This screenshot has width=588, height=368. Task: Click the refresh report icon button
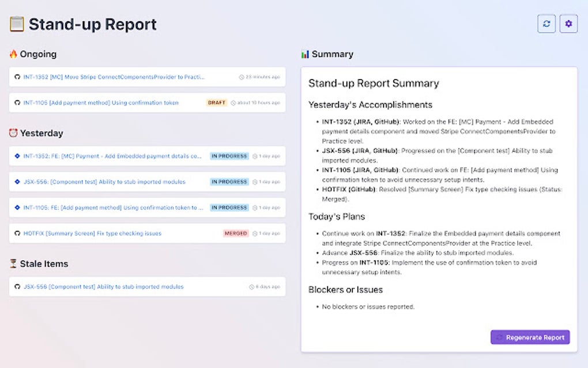pyautogui.click(x=546, y=24)
